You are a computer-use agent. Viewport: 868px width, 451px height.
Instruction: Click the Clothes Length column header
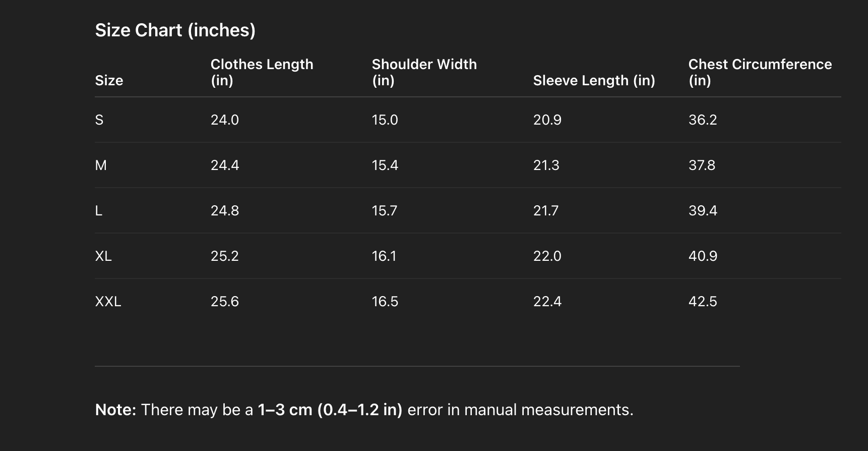coord(262,72)
